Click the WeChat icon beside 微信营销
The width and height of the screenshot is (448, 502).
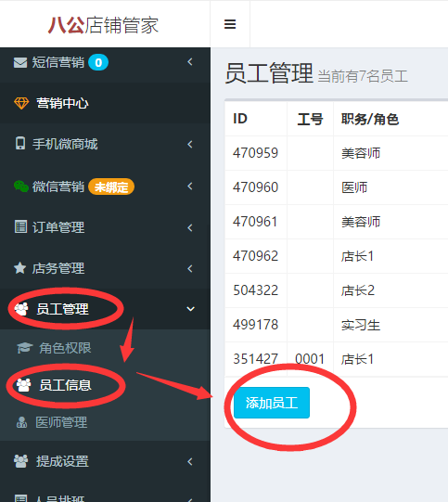[21, 187]
